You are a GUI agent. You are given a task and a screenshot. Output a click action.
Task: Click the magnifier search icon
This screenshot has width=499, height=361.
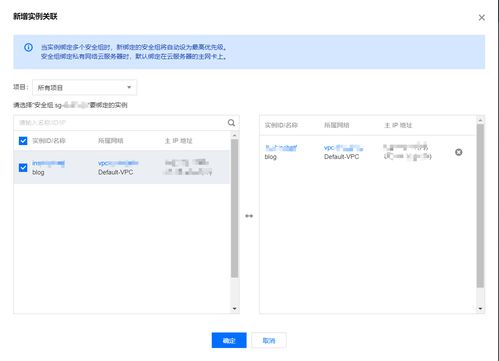[x=231, y=123]
